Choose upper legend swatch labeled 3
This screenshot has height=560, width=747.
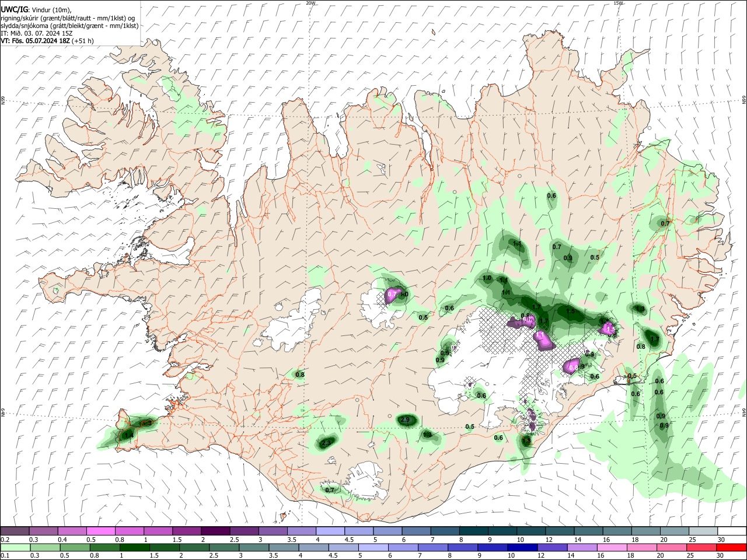[x=272, y=531]
